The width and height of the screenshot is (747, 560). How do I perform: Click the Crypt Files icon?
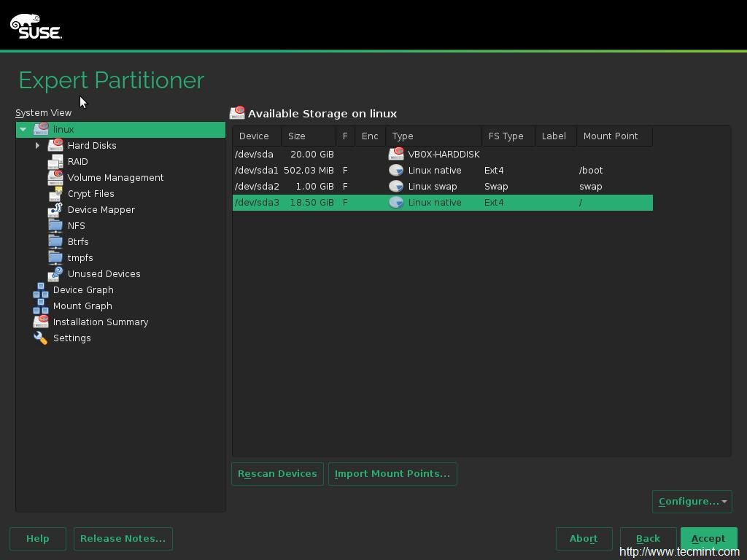tap(55, 193)
